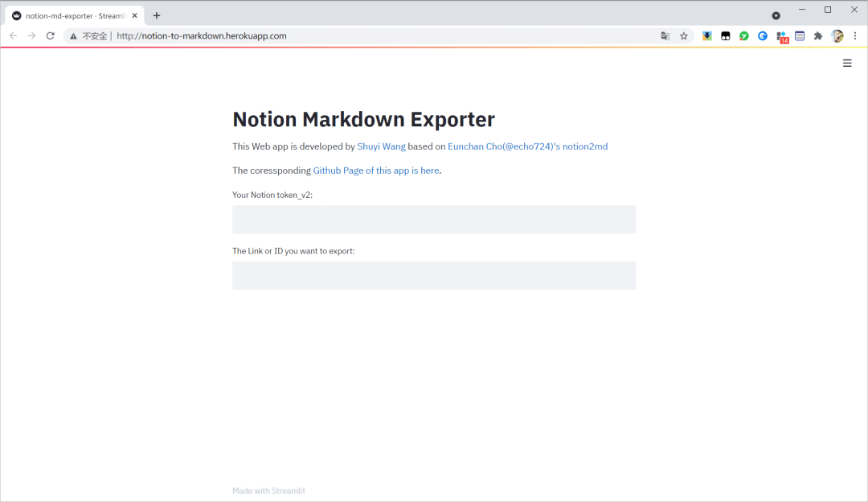Click the Notion Markdown Exporter heading

[364, 119]
